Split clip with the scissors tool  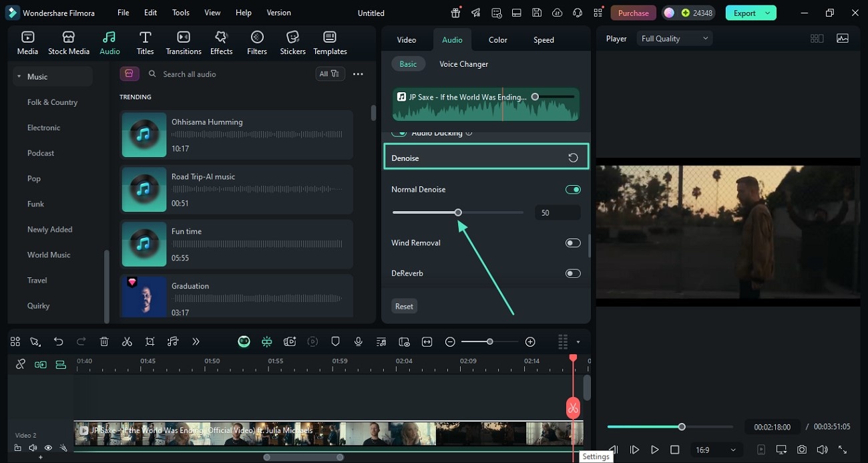click(127, 341)
